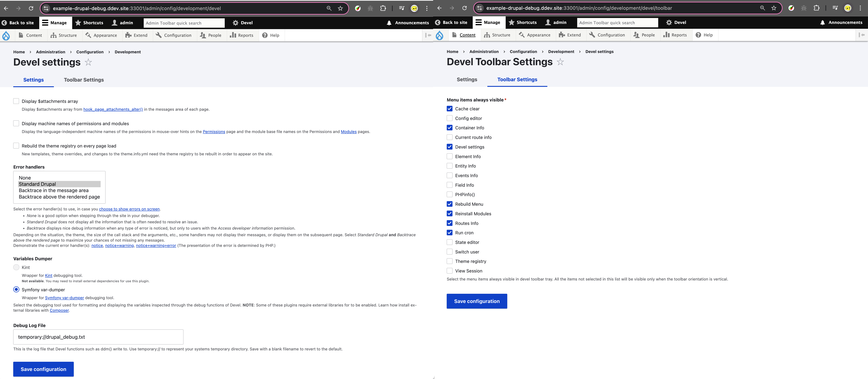
Task: Open the hook_page_attachments_alter() link
Action: pyautogui.click(x=113, y=109)
